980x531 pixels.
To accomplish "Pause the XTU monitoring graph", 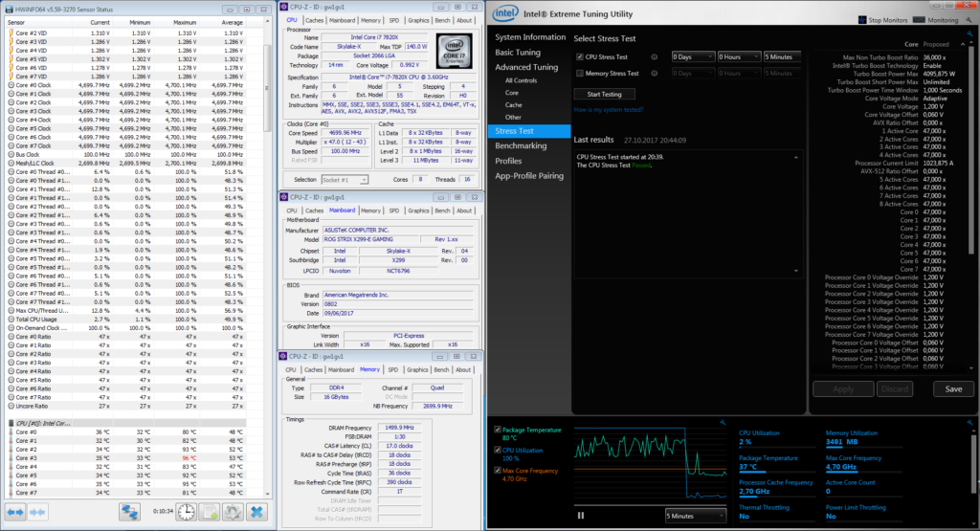I will [581, 516].
